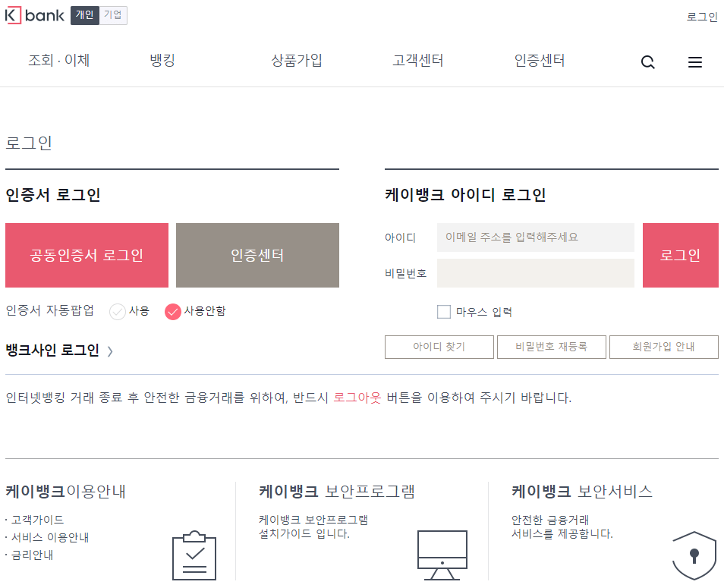This screenshot has width=724, height=588.
Task: Select the 사용안함 radio option
Action: [172, 311]
